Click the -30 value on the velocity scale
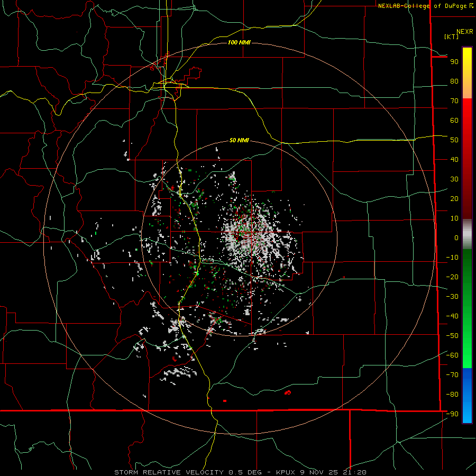 (452, 297)
